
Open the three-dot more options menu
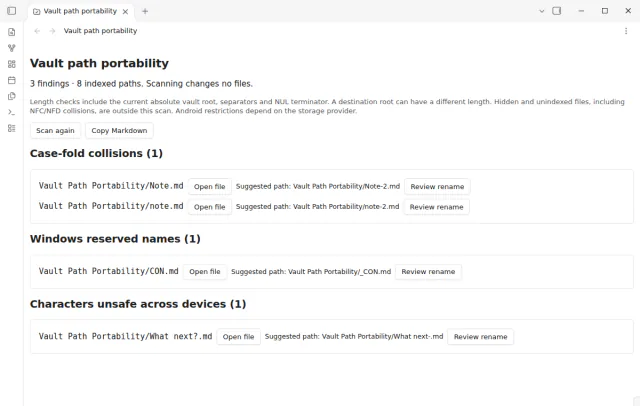click(x=626, y=31)
